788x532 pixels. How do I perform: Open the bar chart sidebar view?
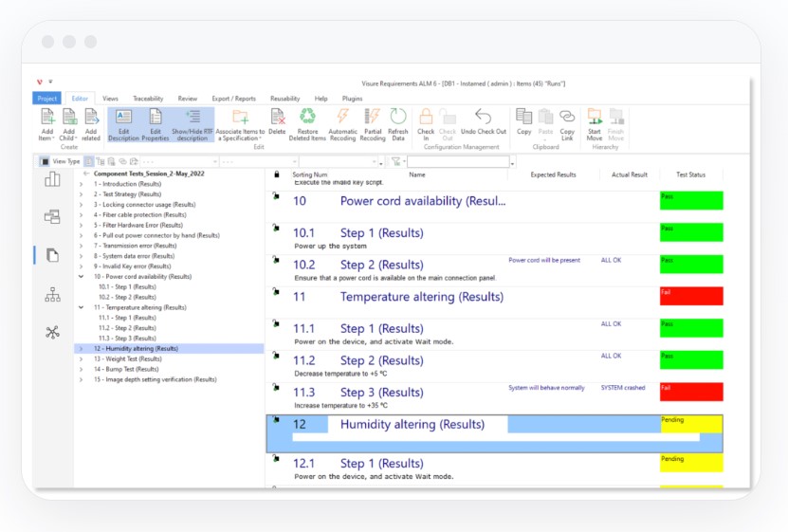[52, 179]
